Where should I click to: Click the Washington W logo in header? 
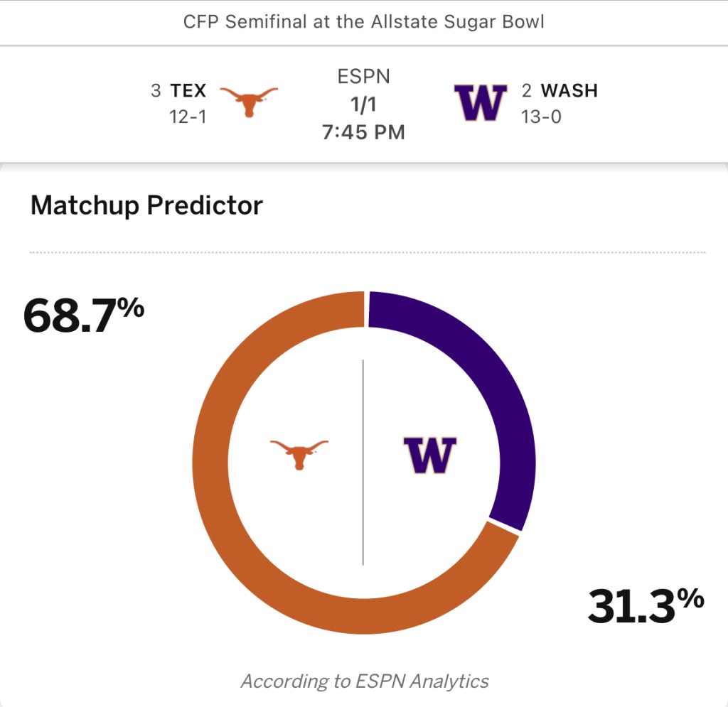click(x=481, y=102)
